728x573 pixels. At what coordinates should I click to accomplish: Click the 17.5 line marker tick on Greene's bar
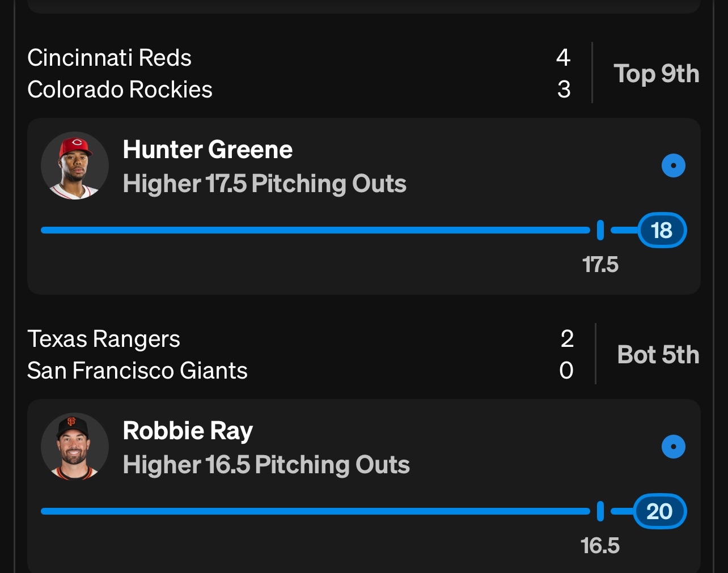pyautogui.click(x=600, y=230)
